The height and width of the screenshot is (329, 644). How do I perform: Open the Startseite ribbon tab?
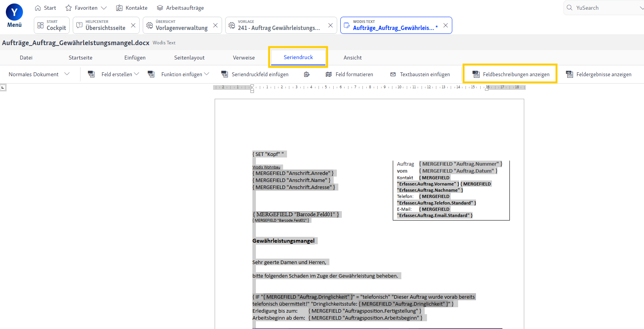(80, 58)
